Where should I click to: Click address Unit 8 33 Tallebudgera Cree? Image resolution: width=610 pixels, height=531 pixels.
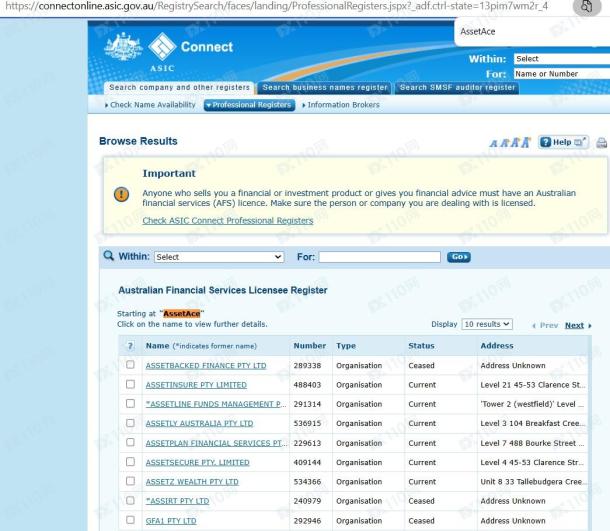532,482
